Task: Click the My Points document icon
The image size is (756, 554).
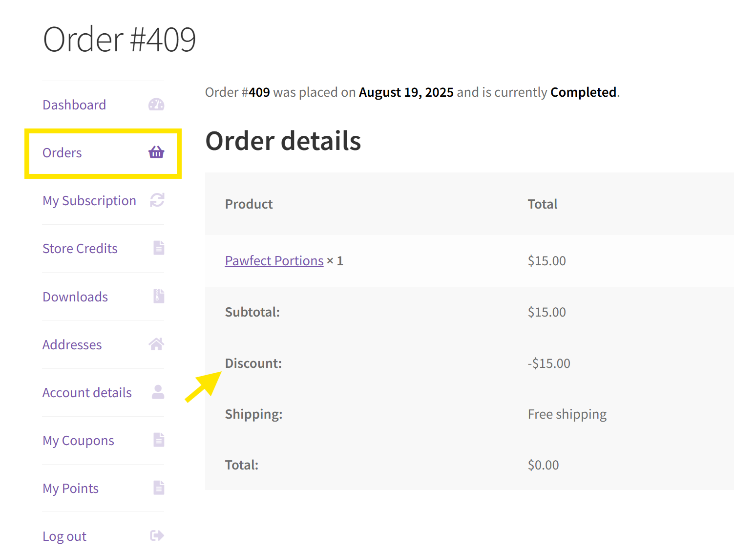Action: pos(159,488)
